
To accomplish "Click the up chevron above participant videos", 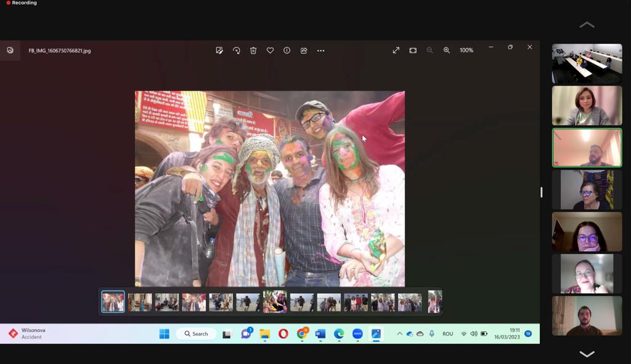I will tap(587, 25).
